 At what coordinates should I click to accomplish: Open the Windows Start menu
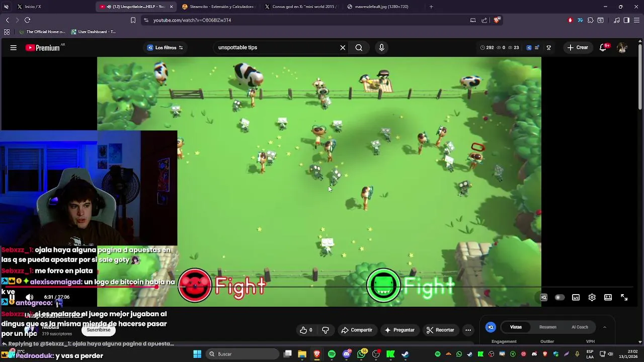pos(197,354)
